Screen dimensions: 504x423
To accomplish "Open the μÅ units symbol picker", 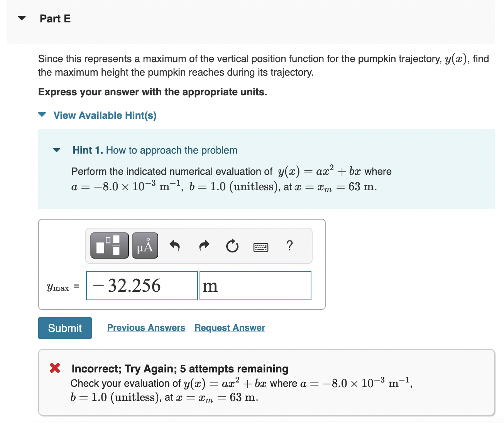I will 145,245.
